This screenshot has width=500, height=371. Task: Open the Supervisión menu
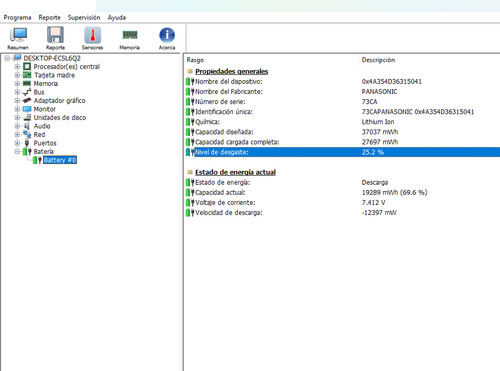pos(84,17)
